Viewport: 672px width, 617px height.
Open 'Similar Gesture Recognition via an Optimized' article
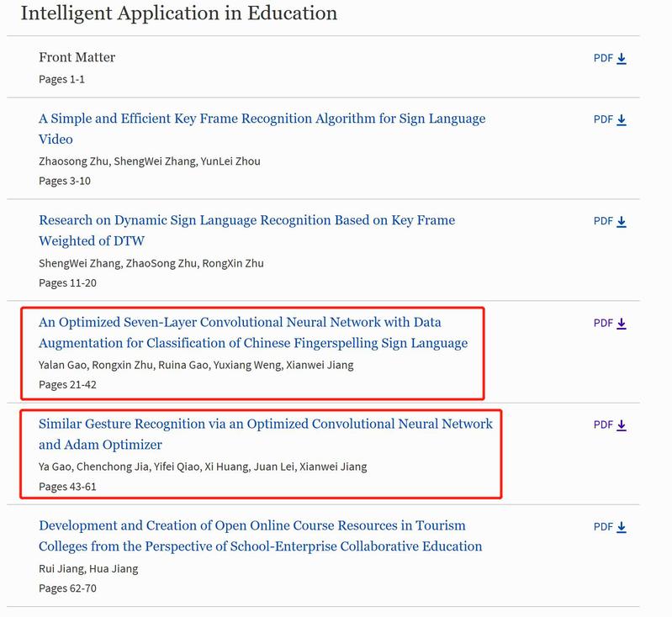265,425
